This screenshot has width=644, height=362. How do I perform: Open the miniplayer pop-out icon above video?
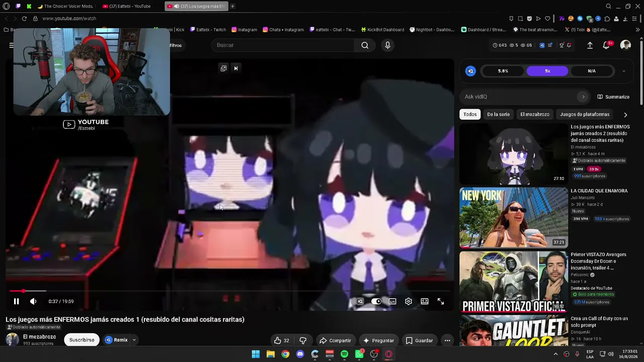[x=223, y=68]
